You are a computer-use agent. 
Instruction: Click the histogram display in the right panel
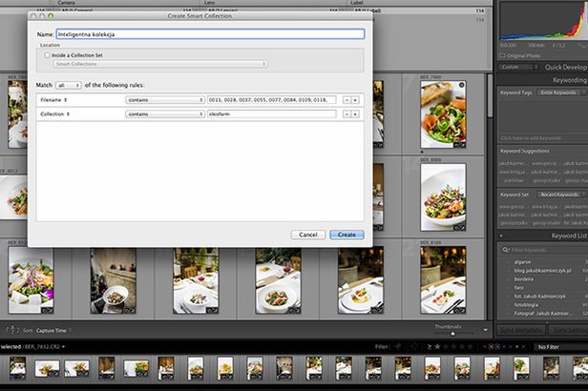click(543, 20)
